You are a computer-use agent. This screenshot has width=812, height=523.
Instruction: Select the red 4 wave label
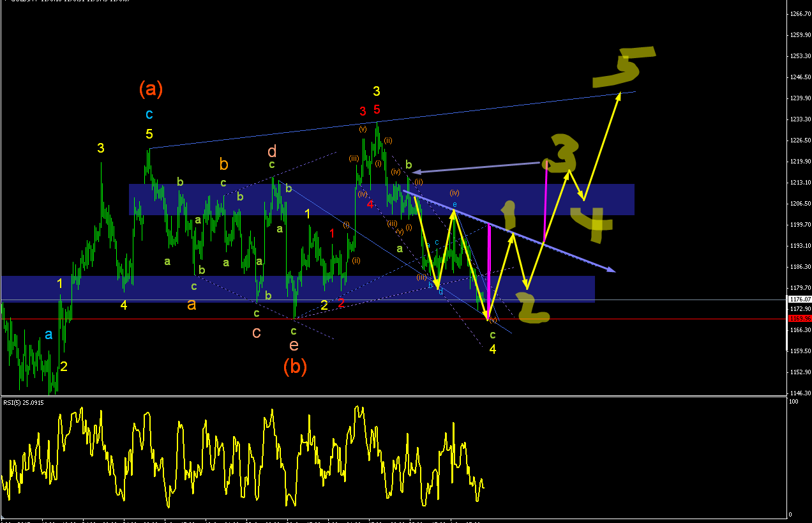point(370,204)
